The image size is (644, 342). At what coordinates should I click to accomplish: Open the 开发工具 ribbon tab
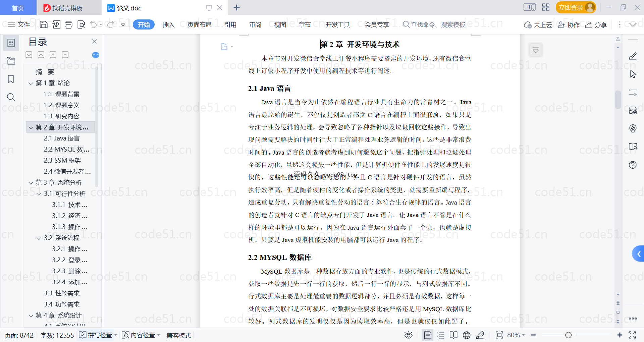pyautogui.click(x=337, y=24)
